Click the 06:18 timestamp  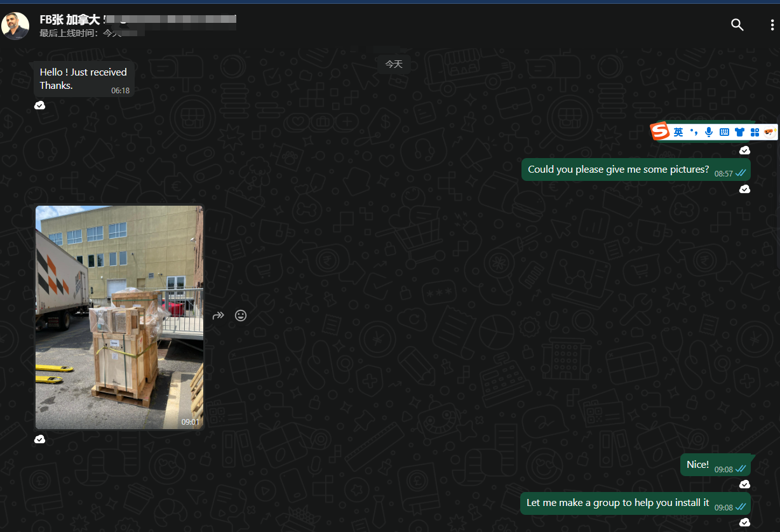click(120, 91)
